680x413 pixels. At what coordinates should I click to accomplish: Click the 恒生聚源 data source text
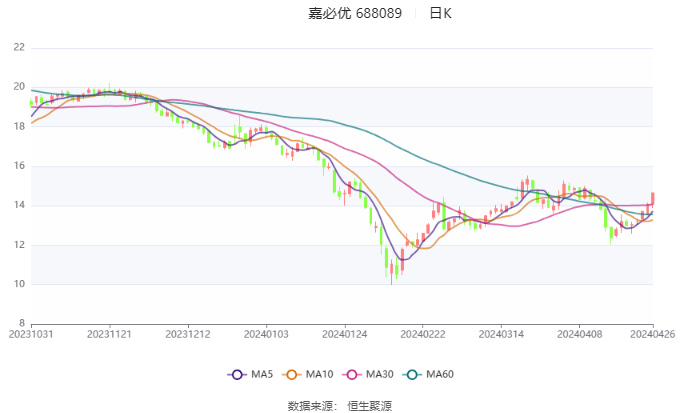(370, 406)
